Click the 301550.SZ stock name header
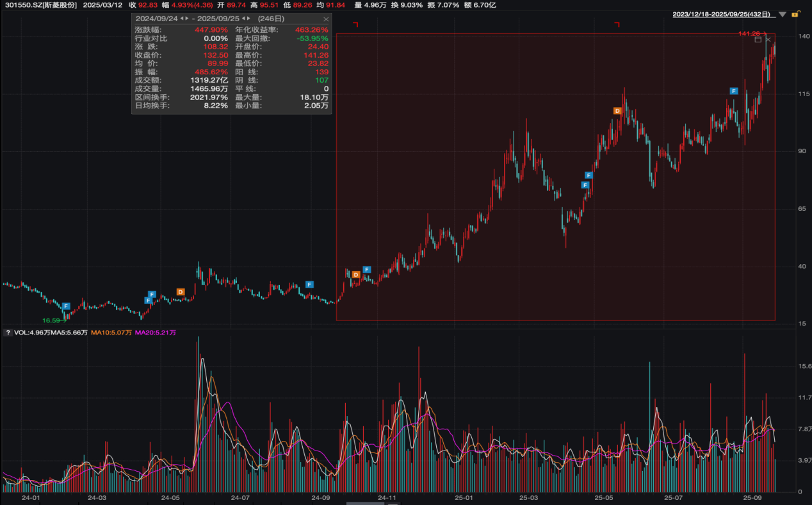This screenshot has height=505, width=812. 41,4
